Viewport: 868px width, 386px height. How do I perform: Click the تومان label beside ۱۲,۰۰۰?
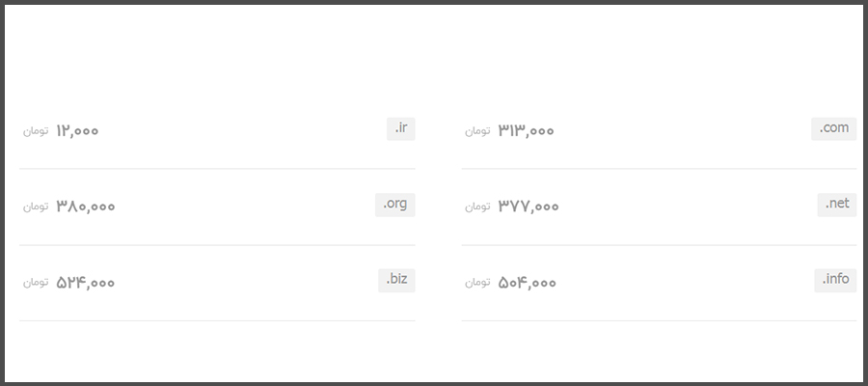[x=36, y=130]
